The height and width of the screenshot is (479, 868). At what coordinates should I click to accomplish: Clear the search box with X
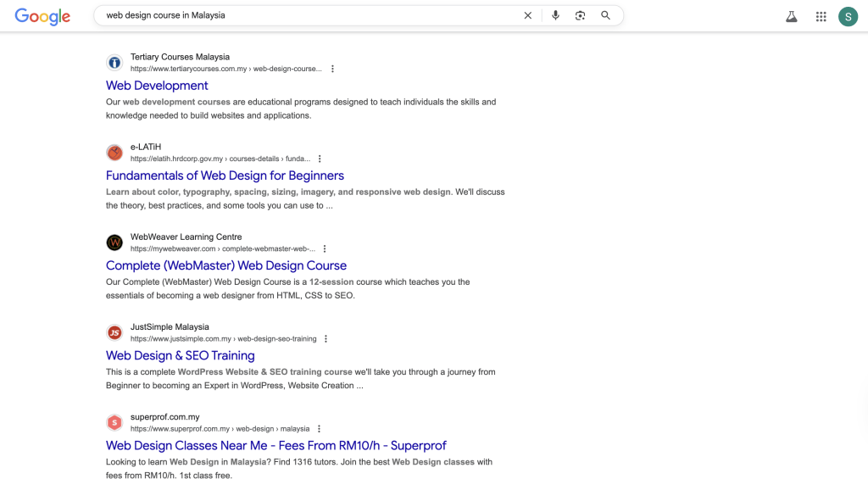tap(527, 15)
